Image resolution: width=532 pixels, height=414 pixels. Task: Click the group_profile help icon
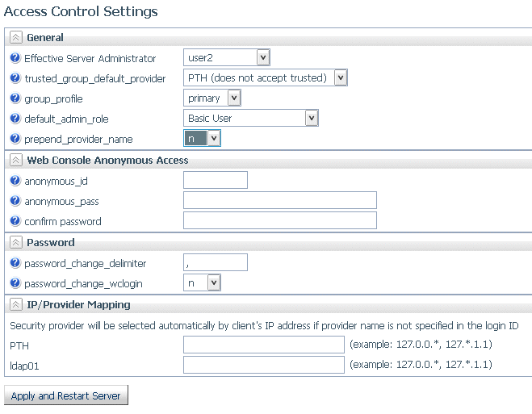(15, 98)
